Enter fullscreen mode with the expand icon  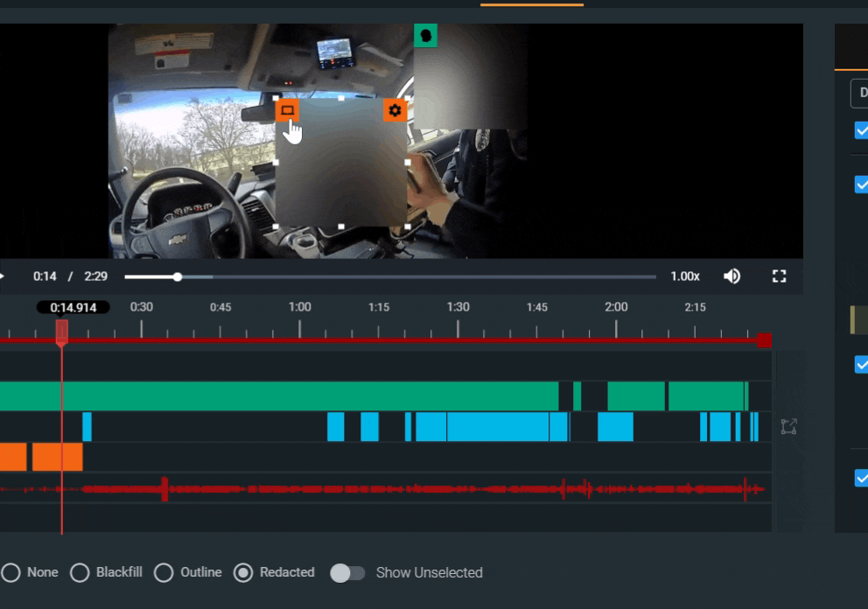(780, 276)
